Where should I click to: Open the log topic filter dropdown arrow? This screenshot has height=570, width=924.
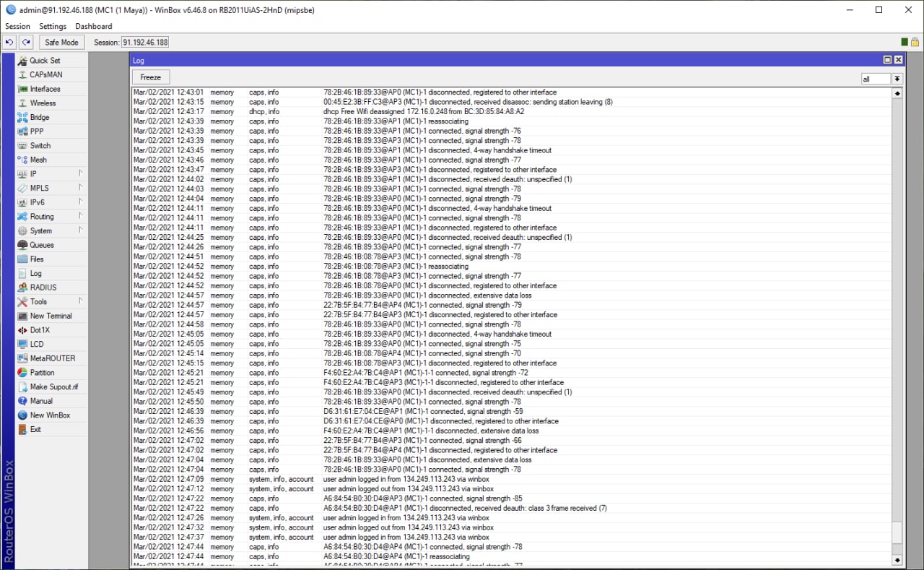(897, 79)
